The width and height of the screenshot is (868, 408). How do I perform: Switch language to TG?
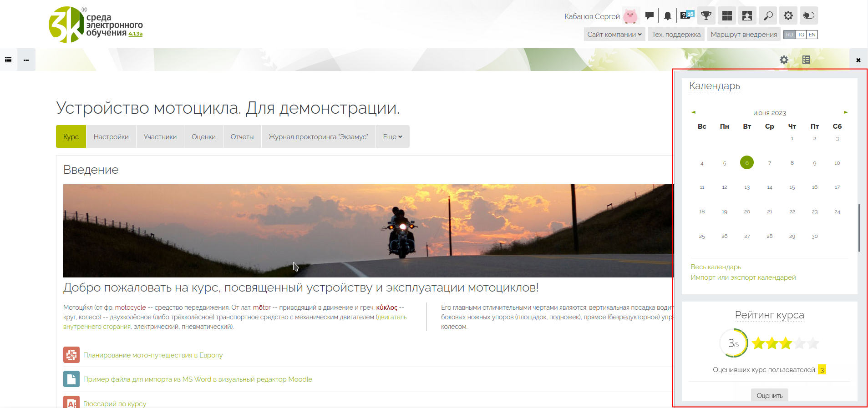point(801,35)
